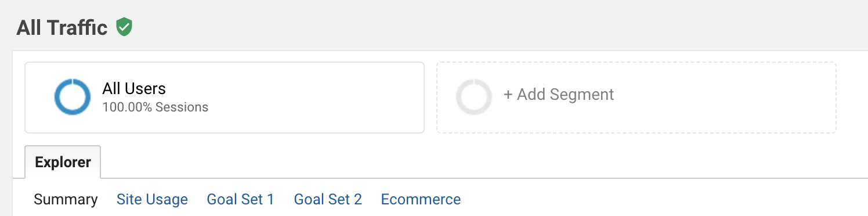Open the Site Usage metric group
Screen dimensions: 868x216
tap(152, 200)
